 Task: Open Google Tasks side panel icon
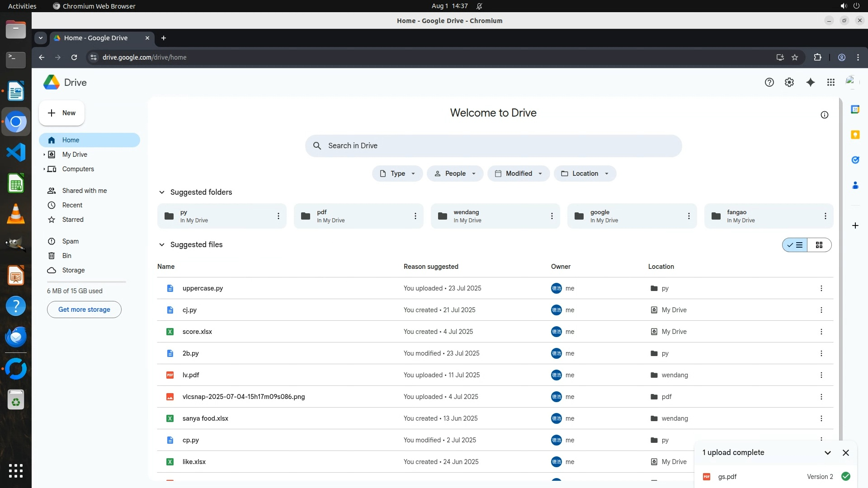click(855, 160)
